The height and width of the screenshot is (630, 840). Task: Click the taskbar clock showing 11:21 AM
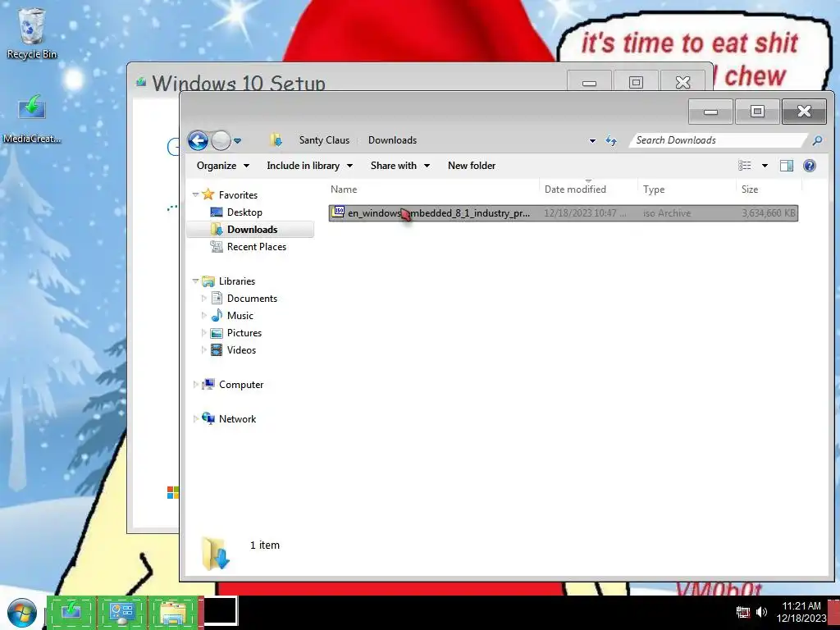click(801, 612)
